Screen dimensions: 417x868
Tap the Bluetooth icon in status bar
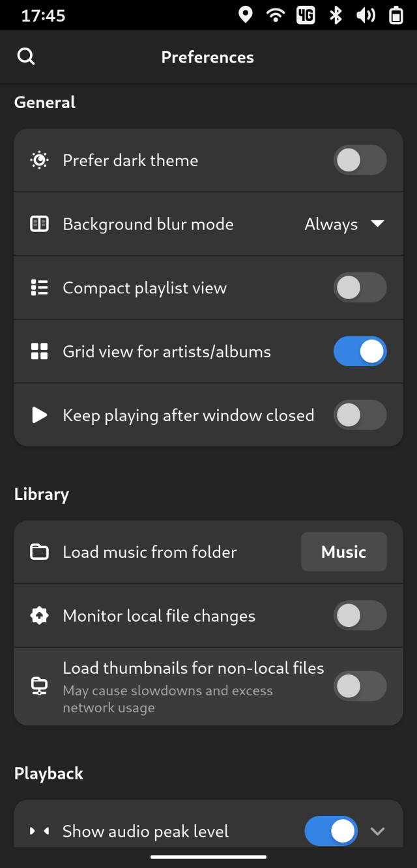336,15
